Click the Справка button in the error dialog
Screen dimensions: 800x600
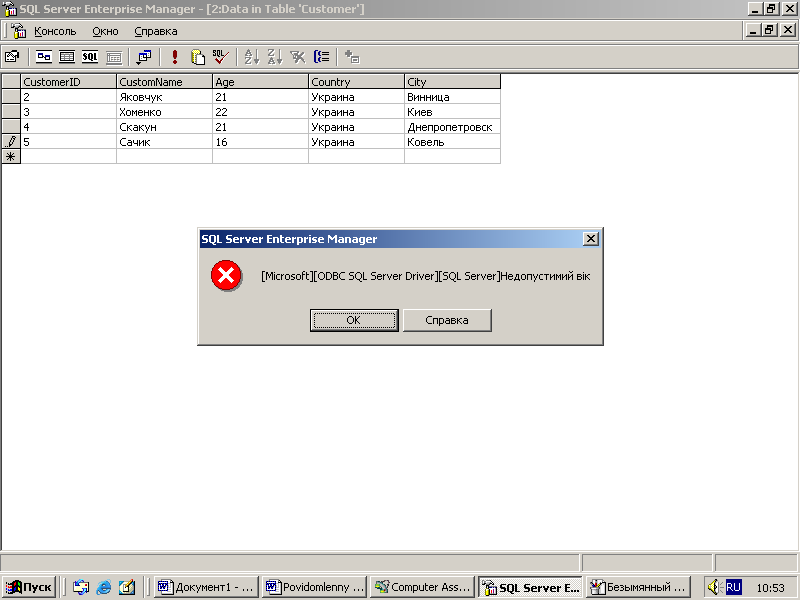pos(447,320)
